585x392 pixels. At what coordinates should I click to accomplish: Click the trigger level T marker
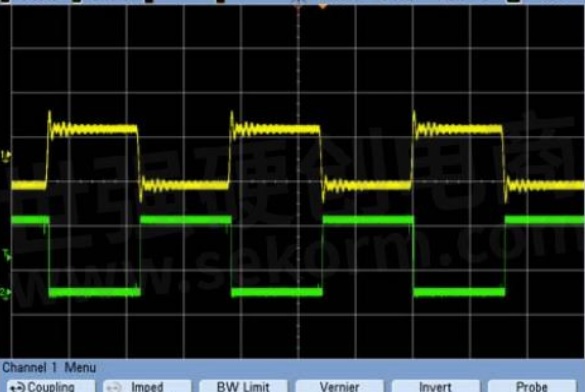point(7,255)
